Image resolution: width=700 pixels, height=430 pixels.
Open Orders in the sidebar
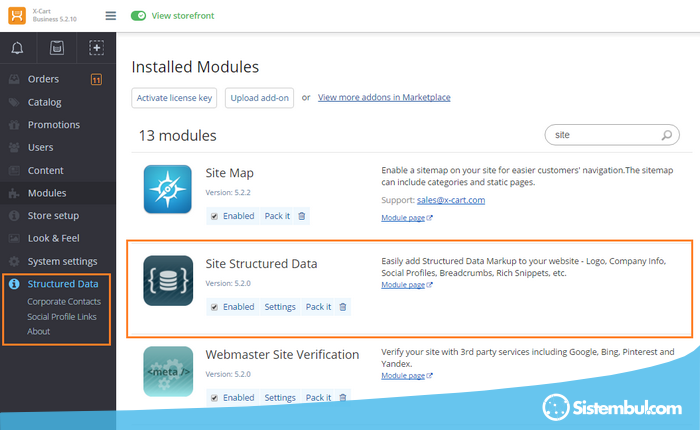[43, 79]
